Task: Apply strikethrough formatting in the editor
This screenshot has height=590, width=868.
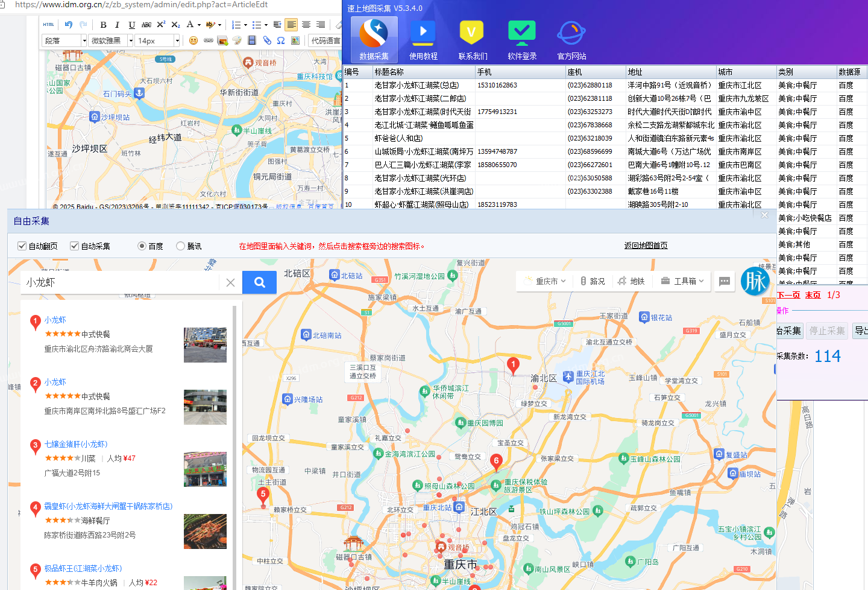Action: click(x=146, y=25)
